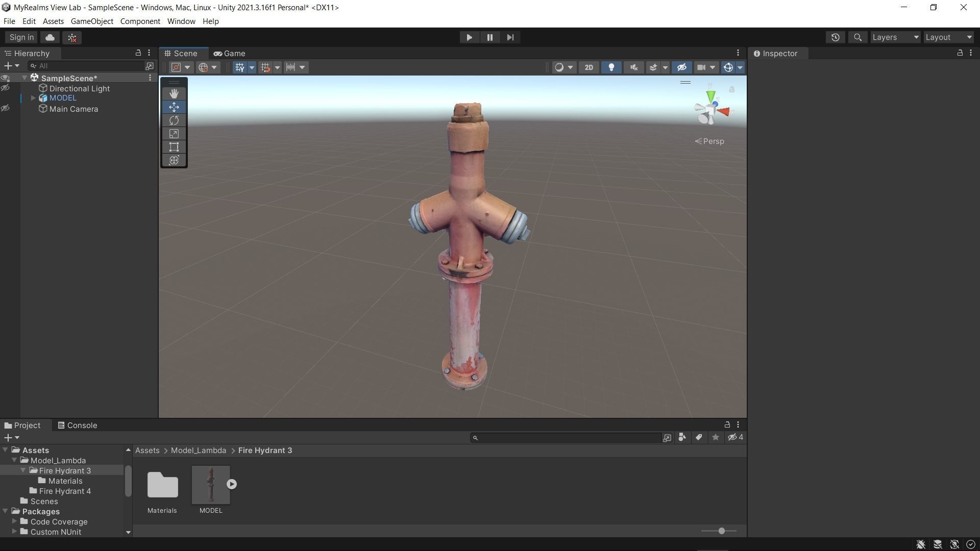
Task: Expand MODEL asset sub-assets arrow
Action: point(232,484)
